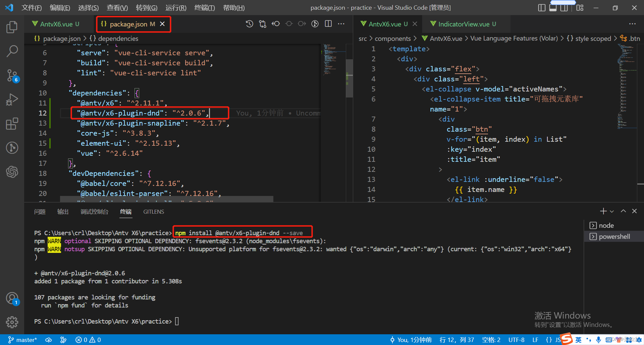
Task: Click the publish/sync cloud icon in status bar
Action: tap(49, 340)
